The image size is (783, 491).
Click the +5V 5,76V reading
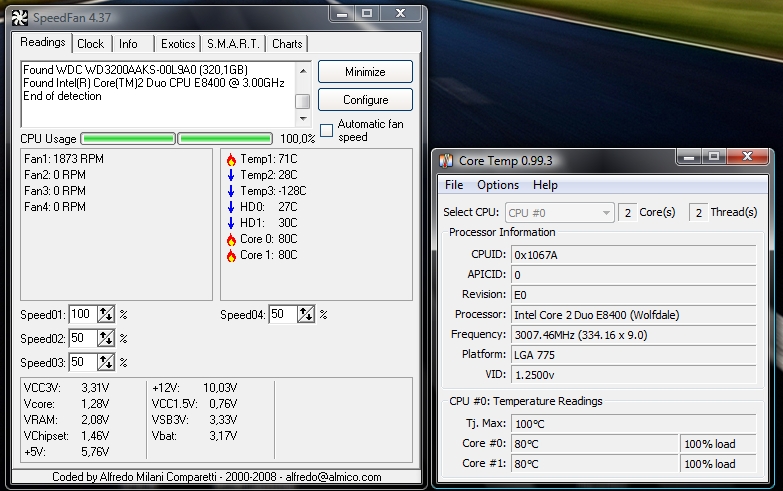tap(66, 452)
